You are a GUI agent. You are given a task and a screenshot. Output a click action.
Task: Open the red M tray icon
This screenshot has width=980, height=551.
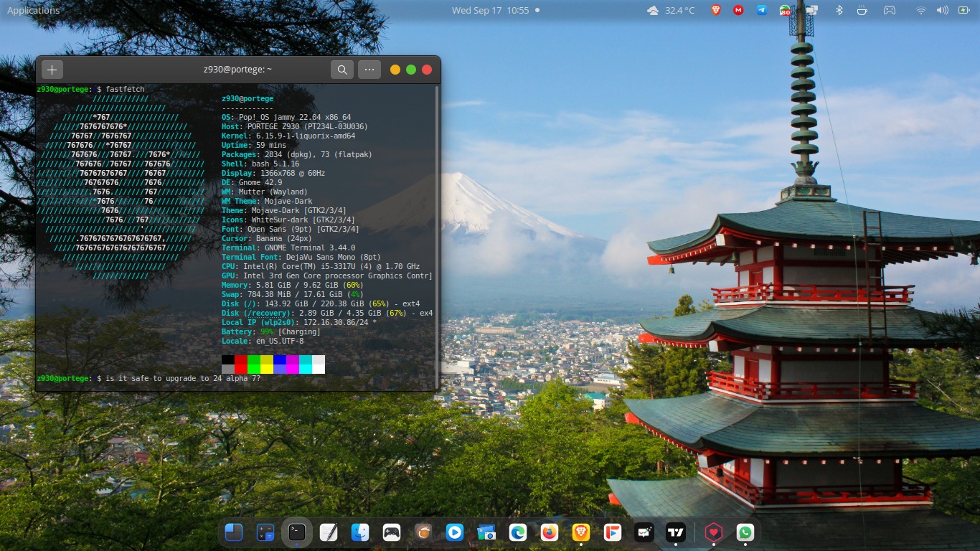point(738,10)
